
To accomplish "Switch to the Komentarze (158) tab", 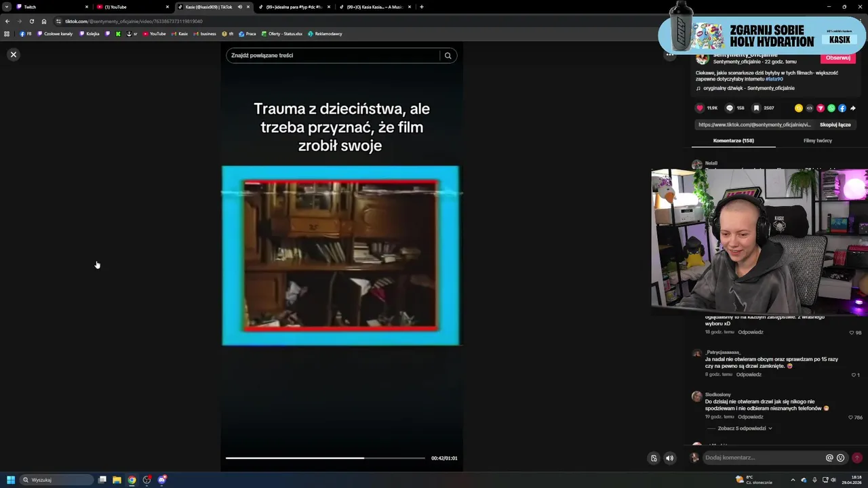I will point(734,140).
